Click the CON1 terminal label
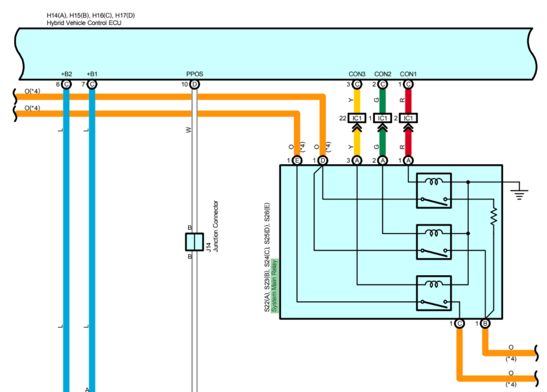 point(408,74)
